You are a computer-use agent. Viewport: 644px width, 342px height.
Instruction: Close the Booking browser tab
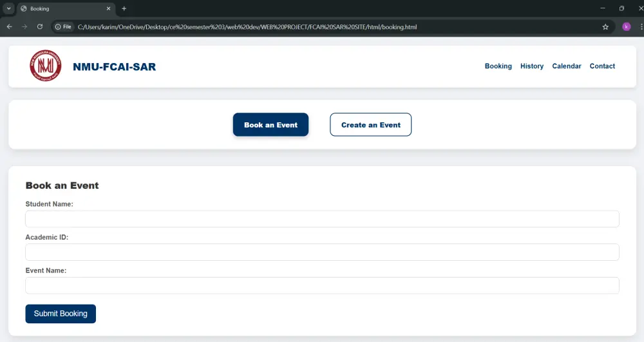pos(108,8)
